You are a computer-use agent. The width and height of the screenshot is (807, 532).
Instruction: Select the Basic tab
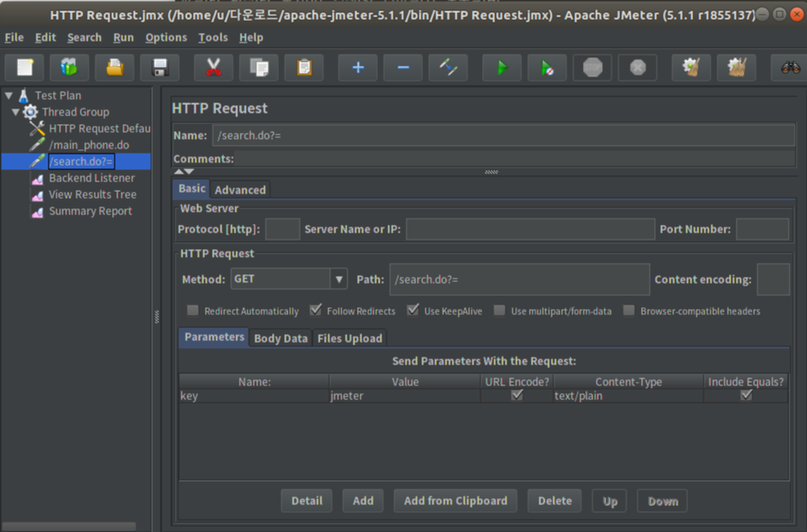point(191,188)
